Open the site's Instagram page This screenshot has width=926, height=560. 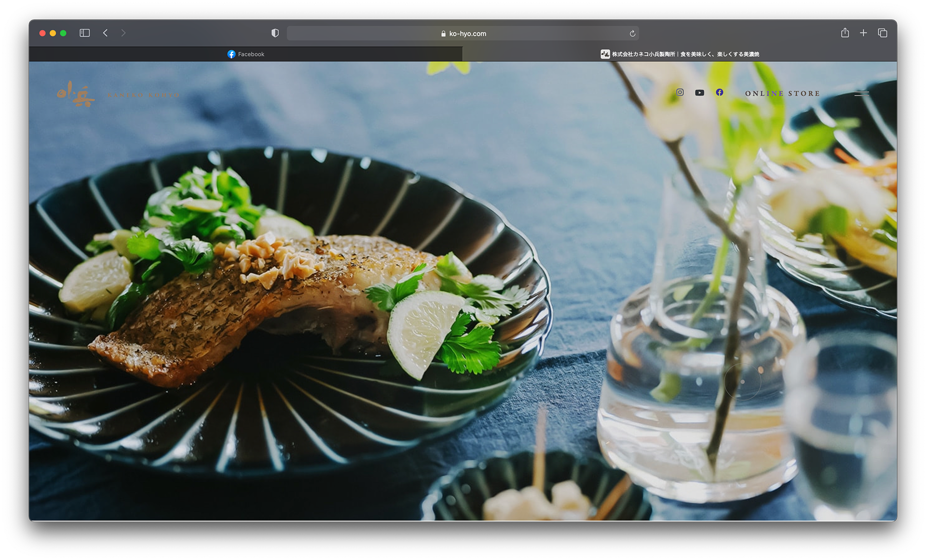click(x=680, y=92)
